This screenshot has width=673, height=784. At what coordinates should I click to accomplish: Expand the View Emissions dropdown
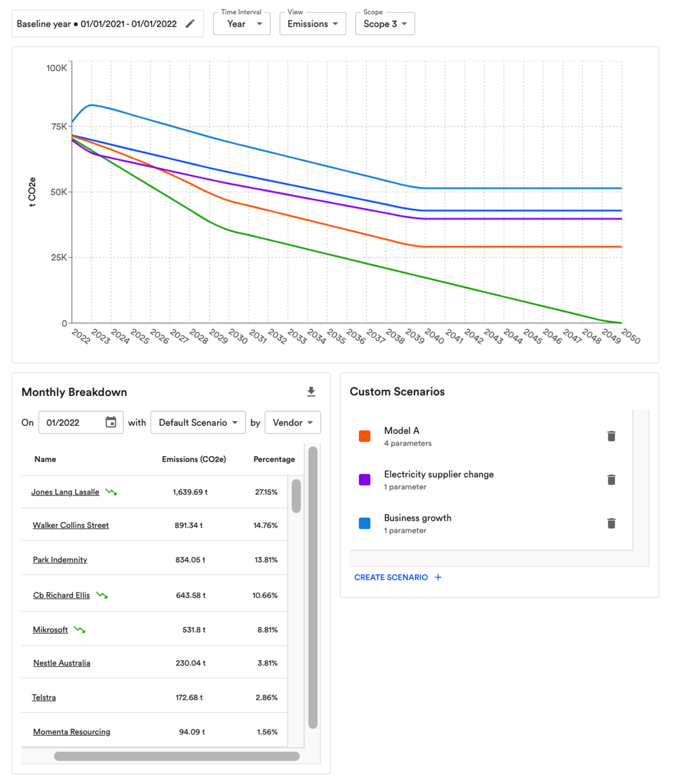click(313, 23)
